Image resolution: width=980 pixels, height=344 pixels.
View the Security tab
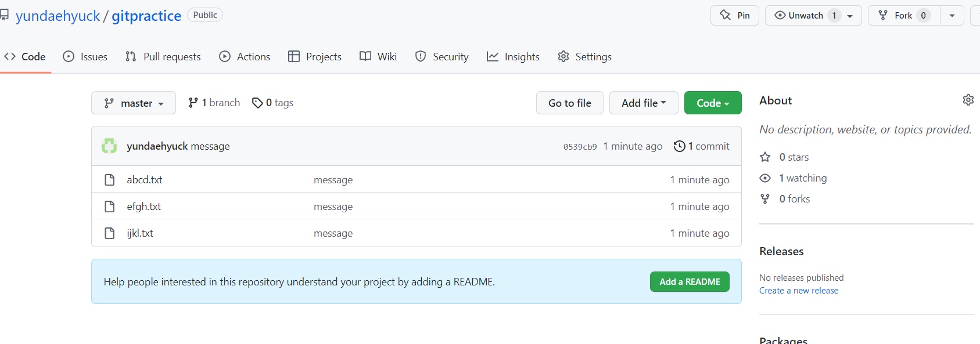pos(442,56)
